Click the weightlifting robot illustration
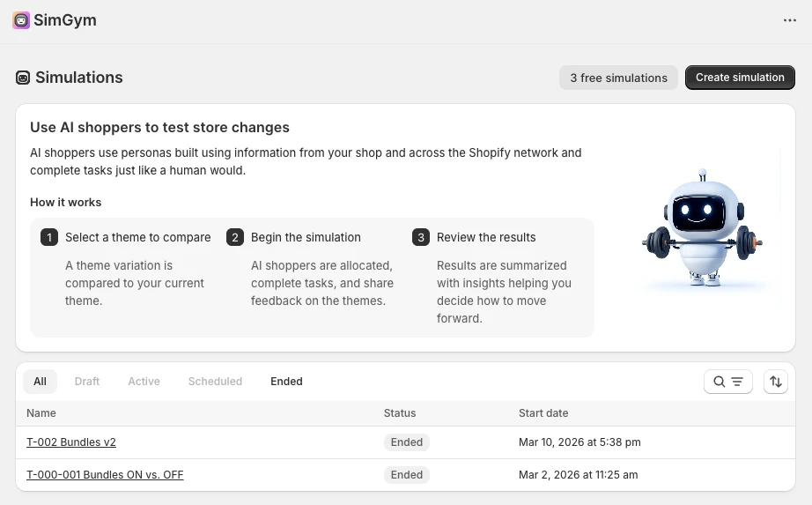 [x=702, y=231]
